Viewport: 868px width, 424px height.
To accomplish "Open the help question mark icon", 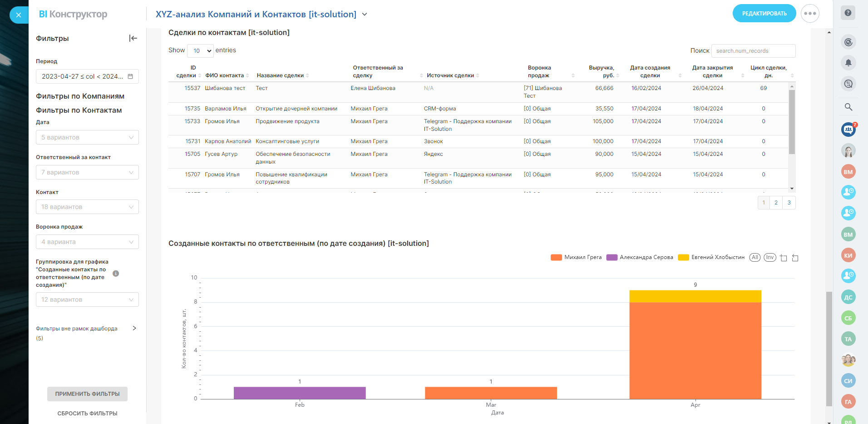I will (848, 13).
